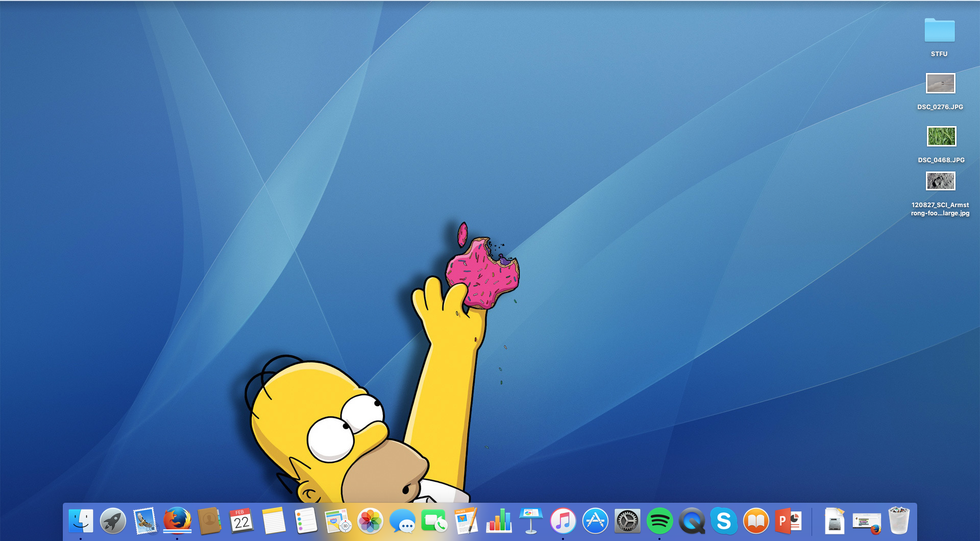Launch Skype from the dock

(724, 521)
